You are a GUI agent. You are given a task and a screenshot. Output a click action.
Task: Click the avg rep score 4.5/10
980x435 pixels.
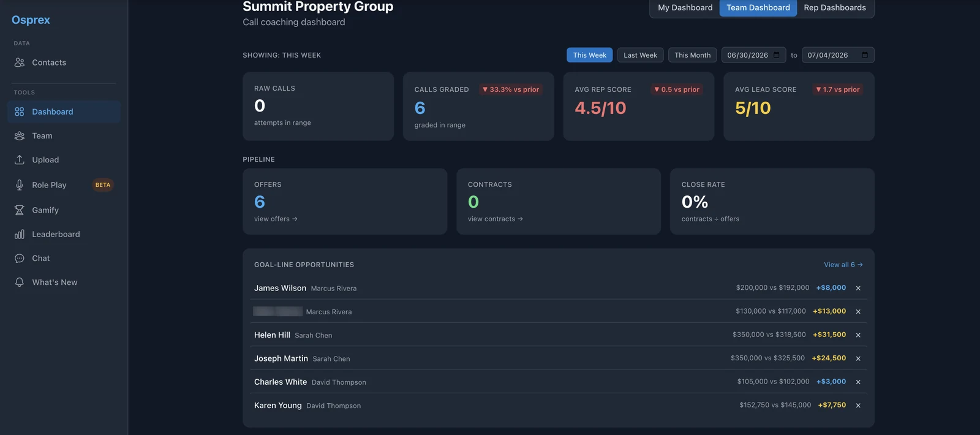pos(600,108)
